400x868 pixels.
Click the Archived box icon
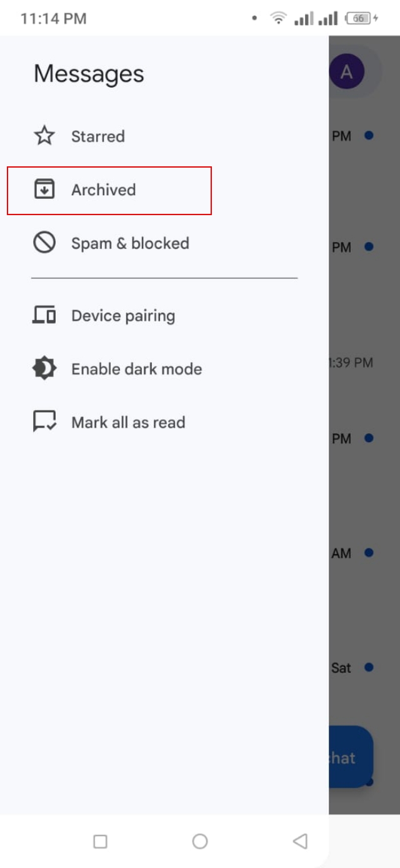44,189
